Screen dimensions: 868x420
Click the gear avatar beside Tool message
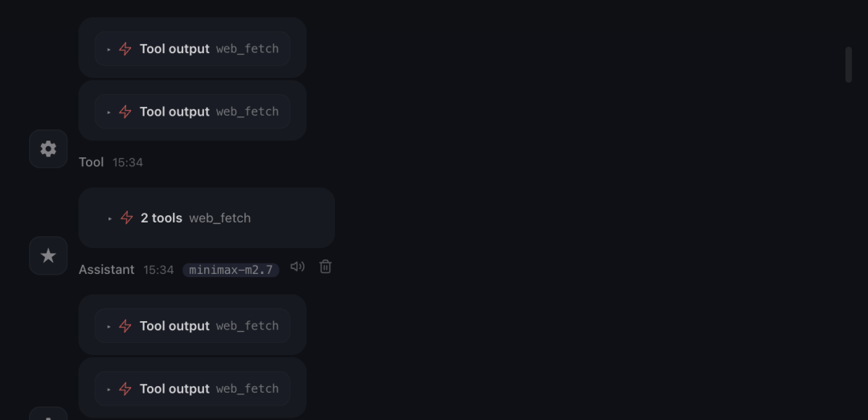(x=48, y=149)
